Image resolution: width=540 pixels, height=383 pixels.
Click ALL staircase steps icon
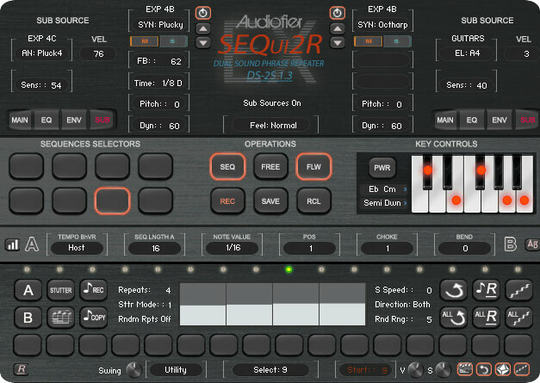coord(519,317)
